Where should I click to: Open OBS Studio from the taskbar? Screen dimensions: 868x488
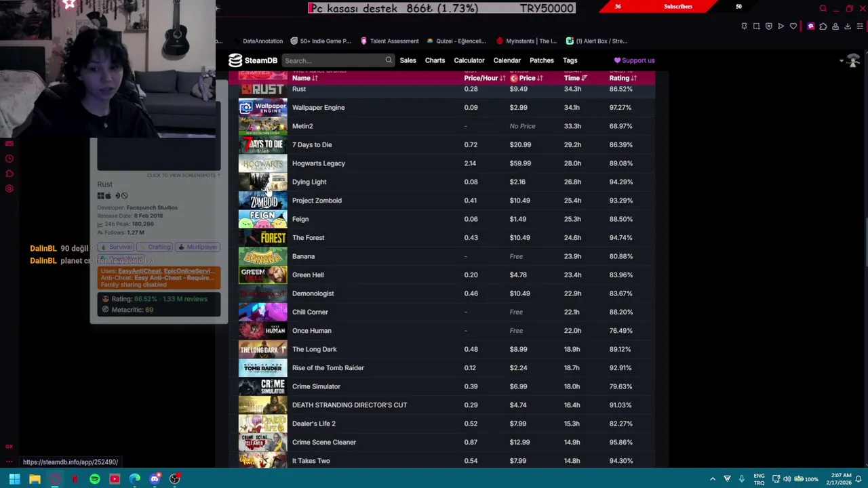point(175,479)
